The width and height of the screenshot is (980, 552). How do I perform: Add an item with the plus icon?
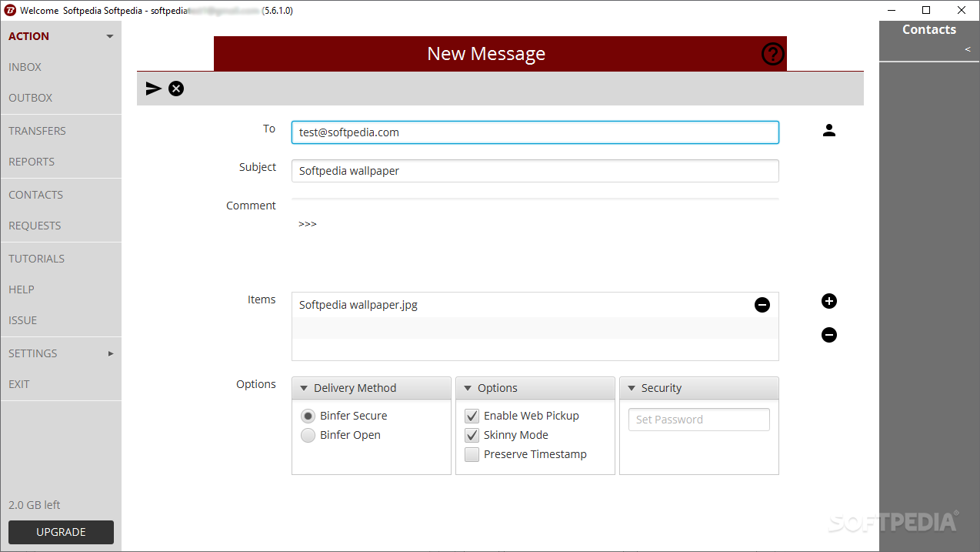pos(828,301)
